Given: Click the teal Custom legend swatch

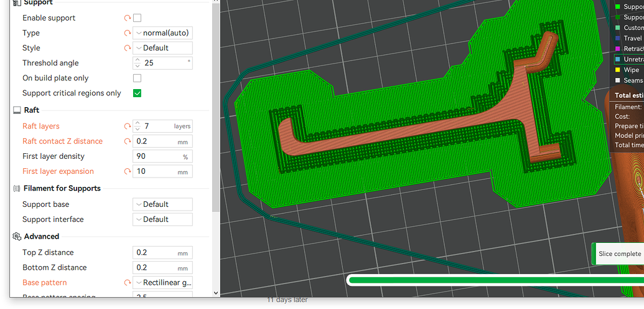Looking at the screenshot, I should point(617,27).
